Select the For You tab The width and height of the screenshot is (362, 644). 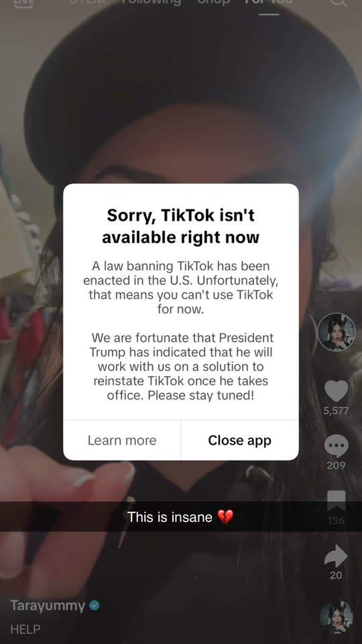click(268, 3)
